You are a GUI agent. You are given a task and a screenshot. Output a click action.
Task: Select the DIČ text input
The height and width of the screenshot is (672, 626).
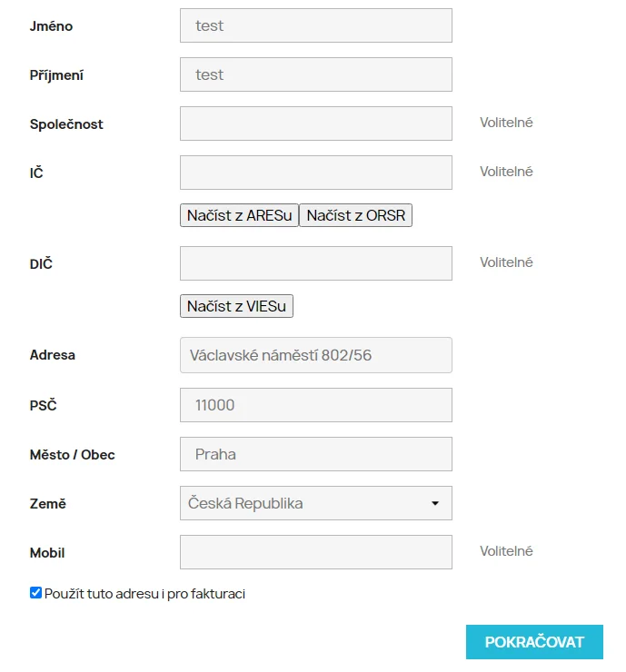click(x=315, y=263)
